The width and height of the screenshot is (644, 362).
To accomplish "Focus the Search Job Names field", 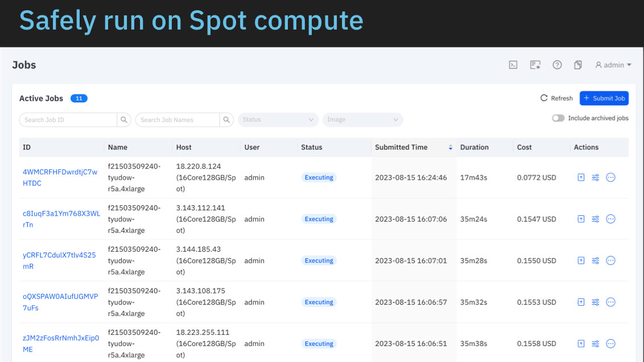I will 177,120.
